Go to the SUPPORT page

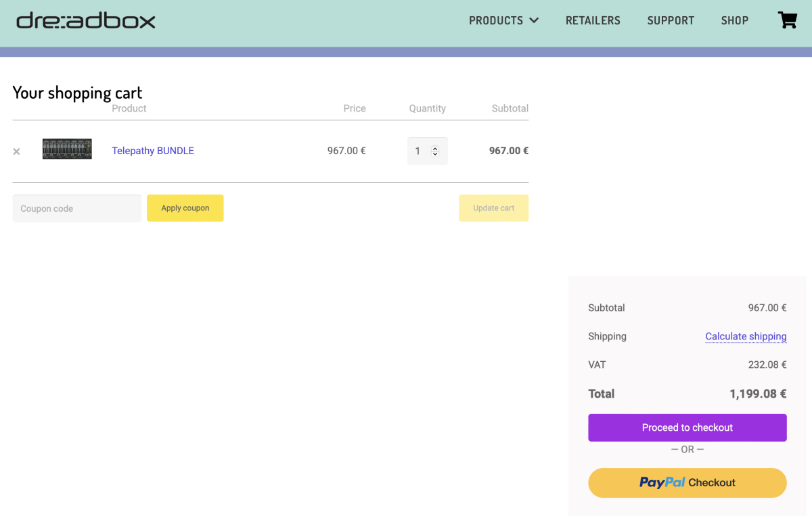tap(671, 20)
